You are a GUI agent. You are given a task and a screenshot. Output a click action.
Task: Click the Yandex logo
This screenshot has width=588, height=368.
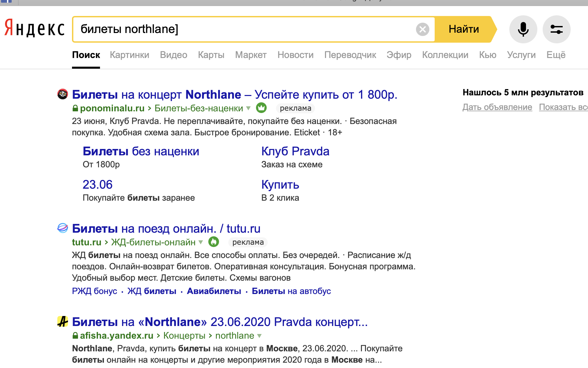(34, 28)
